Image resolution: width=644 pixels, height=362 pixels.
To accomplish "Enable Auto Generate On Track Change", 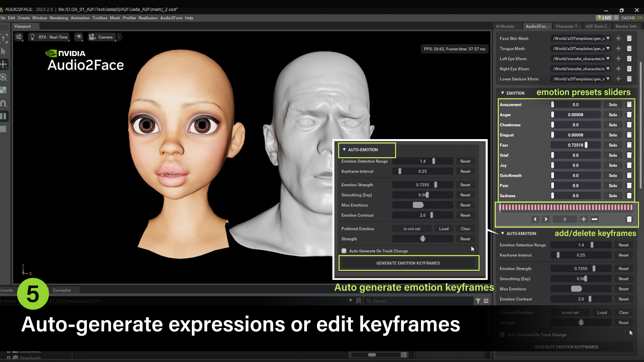I will tap(344, 250).
